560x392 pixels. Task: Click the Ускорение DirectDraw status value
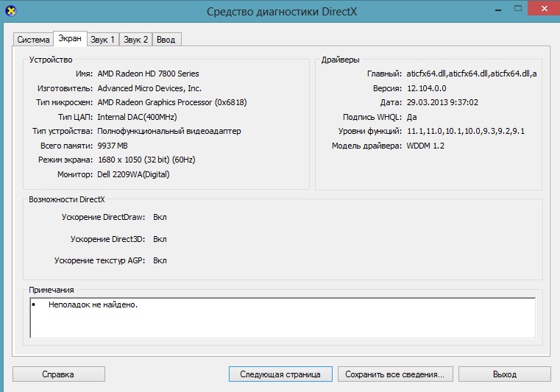point(160,218)
